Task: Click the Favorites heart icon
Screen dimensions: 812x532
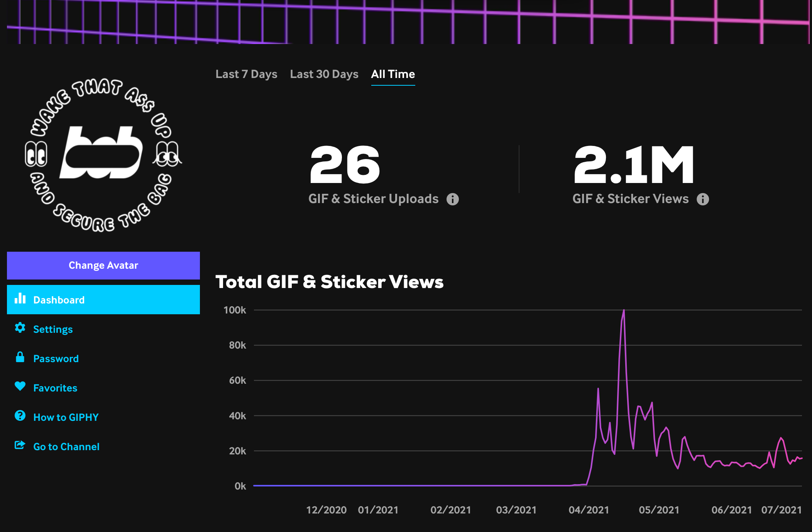Action: [x=20, y=386]
